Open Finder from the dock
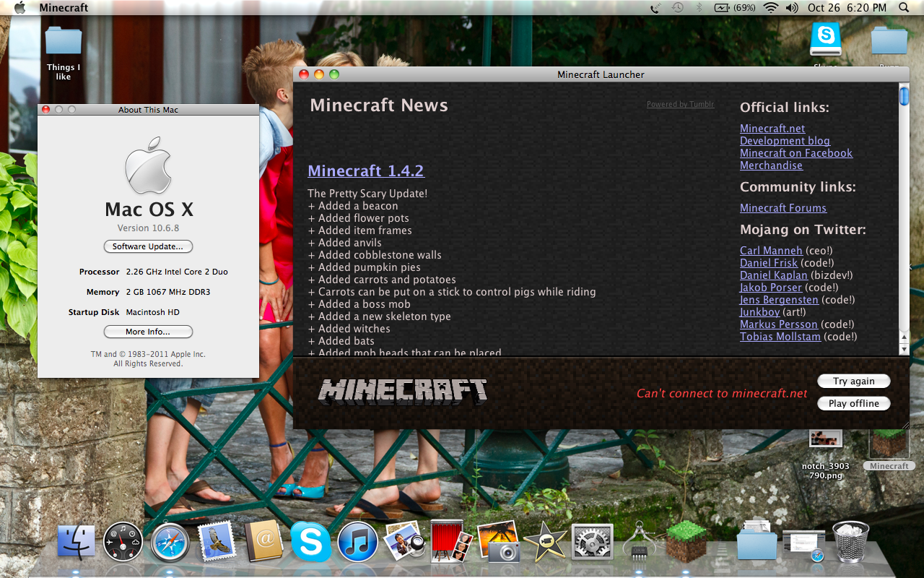This screenshot has height=578, width=924. pyautogui.click(x=77, y=542)
